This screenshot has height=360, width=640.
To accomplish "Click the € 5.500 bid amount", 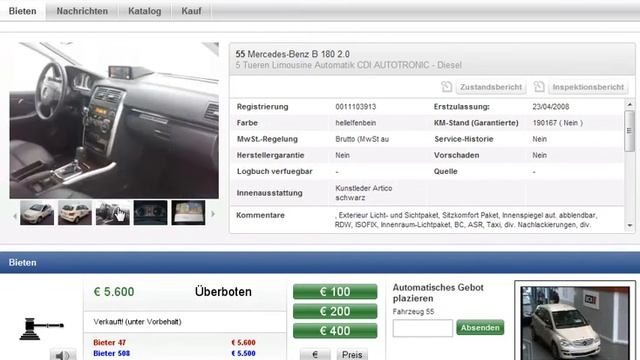I will click(x=243, y=353).
